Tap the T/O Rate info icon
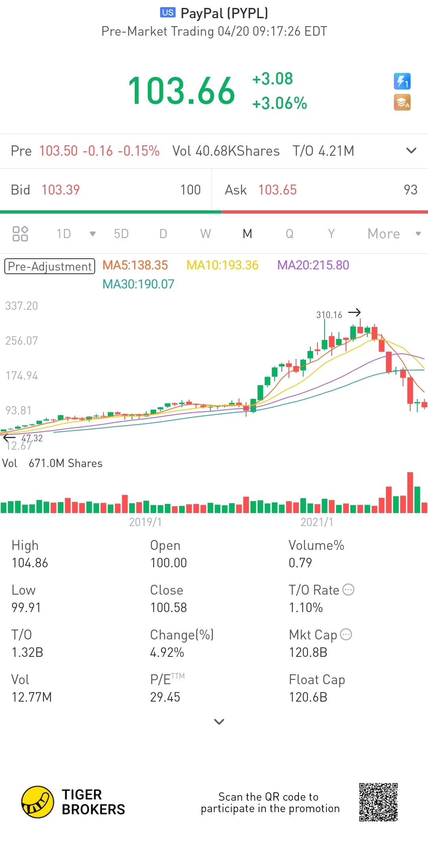This screenshot has width=428, height=868. click(348, 589)
